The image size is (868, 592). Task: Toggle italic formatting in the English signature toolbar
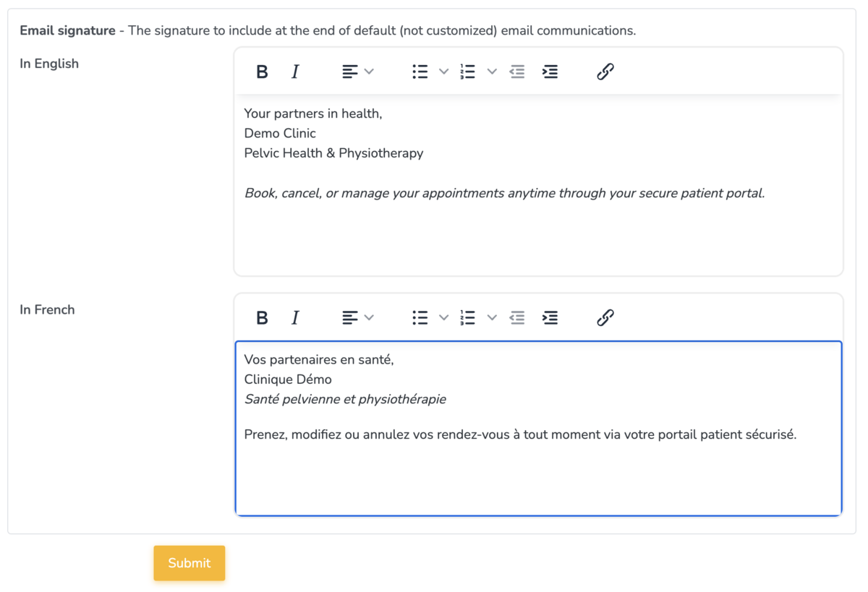295,72
